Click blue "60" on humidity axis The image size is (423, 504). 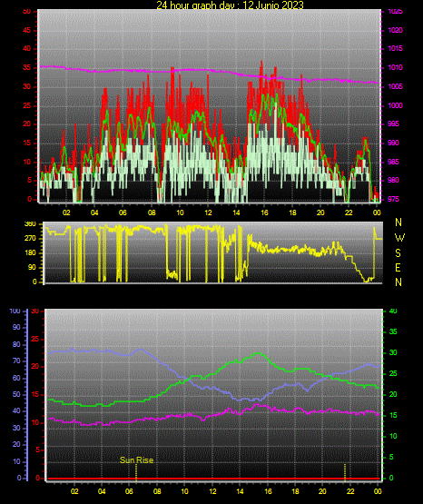click(x=16, y=378)
